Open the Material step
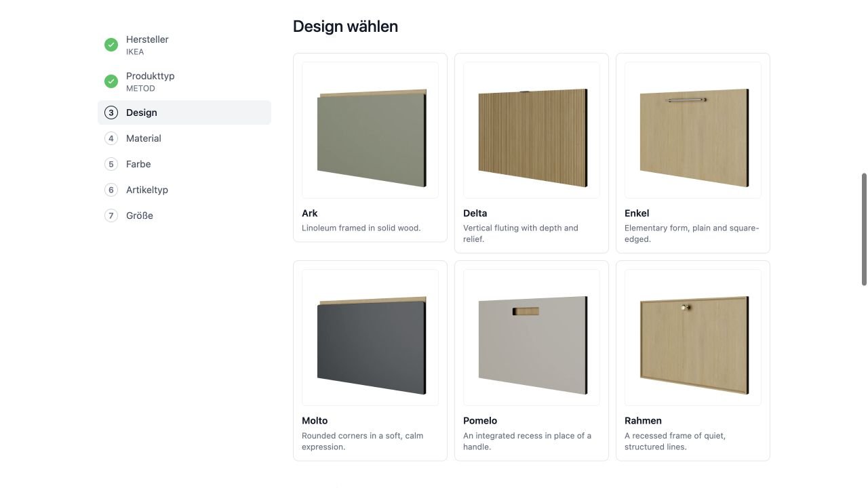The width and height of the screenshot is (868, 488). pyautogui.click(x=184, y=138)
